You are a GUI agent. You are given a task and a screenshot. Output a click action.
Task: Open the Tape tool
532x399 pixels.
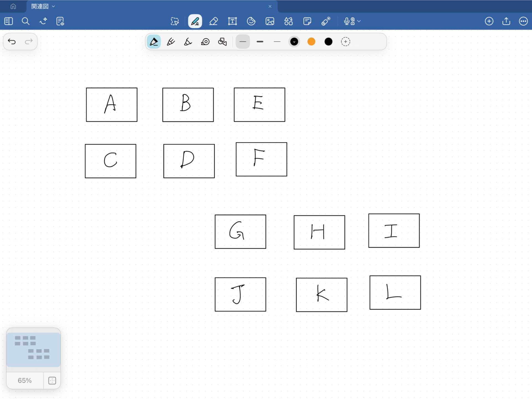click(x=205, y=42)
